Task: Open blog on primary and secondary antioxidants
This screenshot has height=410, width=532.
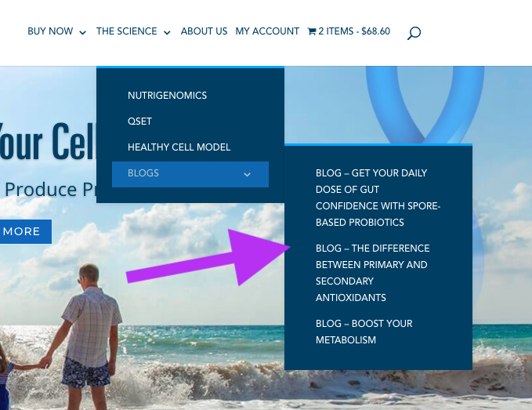Action: click(x=372, y=273)
